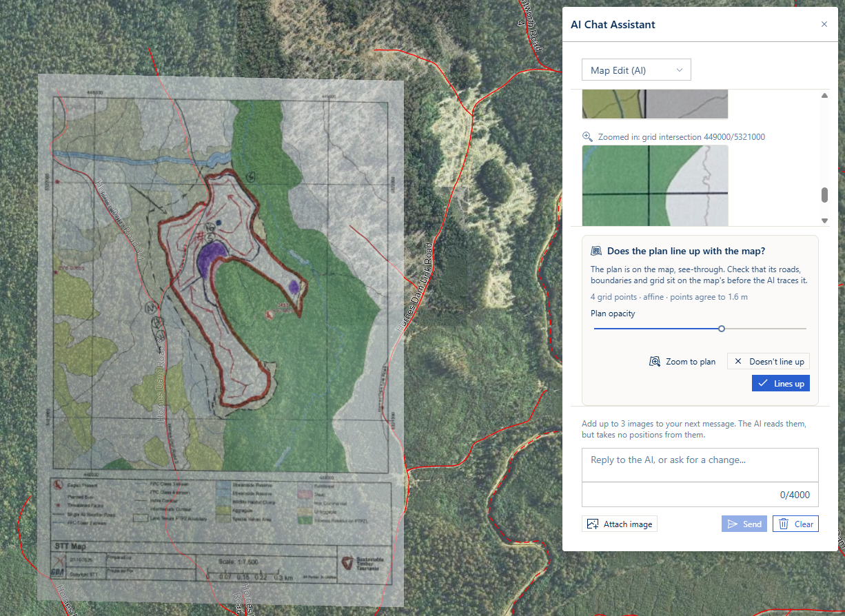Open the Map Edit (AI) mode dropdown
The width and height of the screenshot is (845, 616).
(x=636, y=70)
